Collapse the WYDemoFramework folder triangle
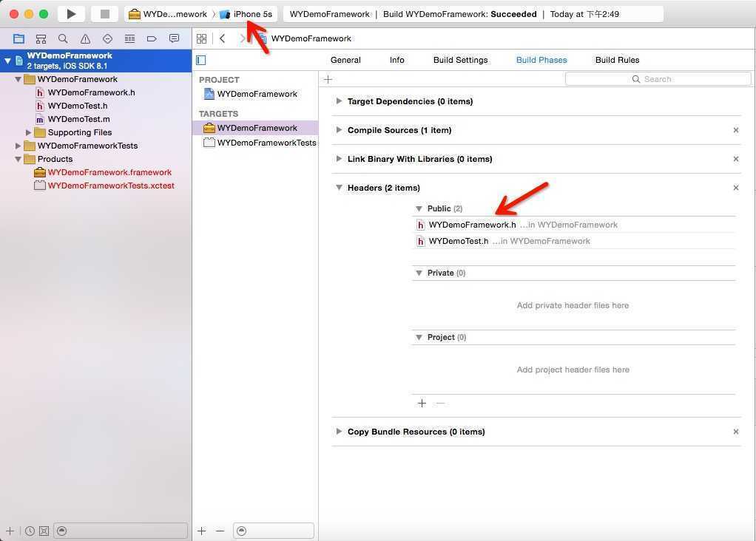Screen dimensions: 756x541 point(18,80)
